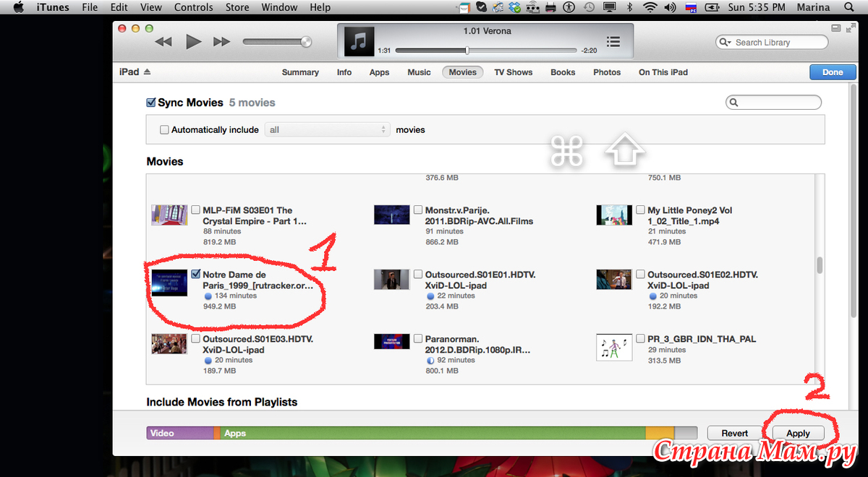Open the iTunes application menu

(53, 8)
